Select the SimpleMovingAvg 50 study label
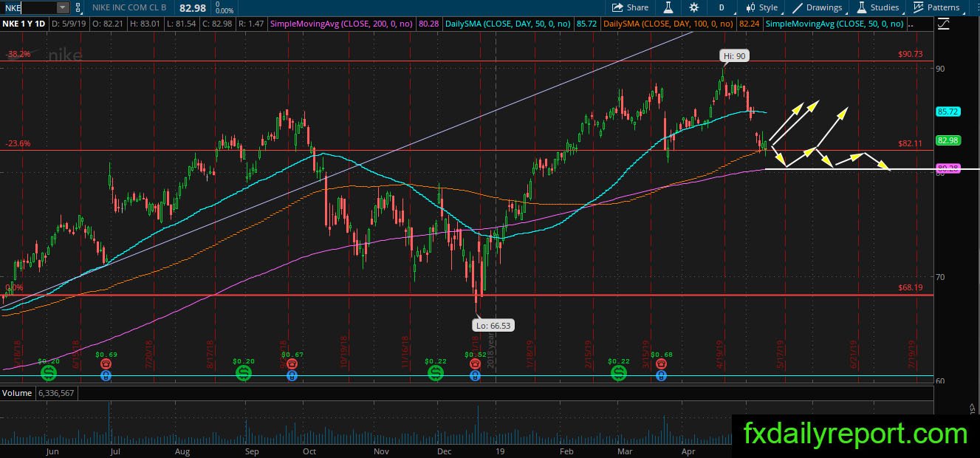 click(835, 24)
